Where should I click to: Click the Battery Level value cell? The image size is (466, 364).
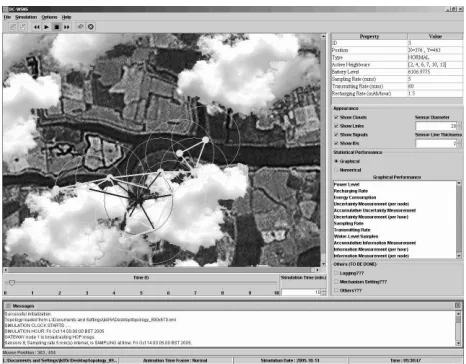435,72
